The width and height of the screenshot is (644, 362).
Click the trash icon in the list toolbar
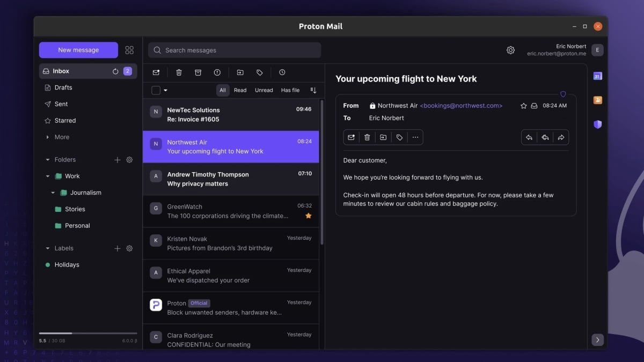179,72
